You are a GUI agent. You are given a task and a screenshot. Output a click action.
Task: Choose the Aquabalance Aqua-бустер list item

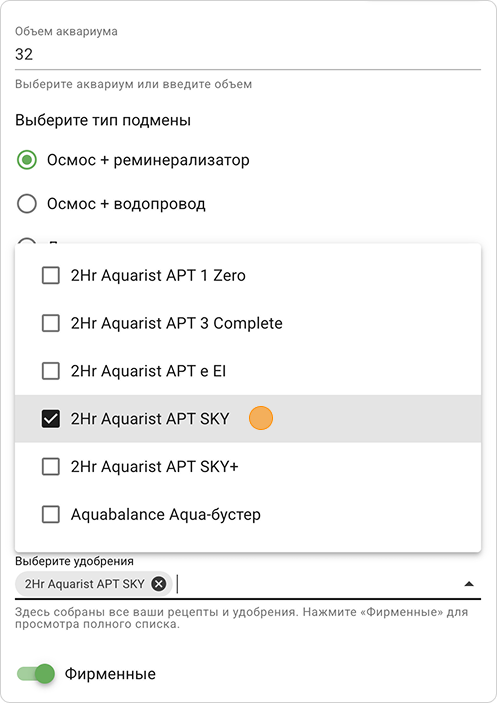(x=248, y=514)
